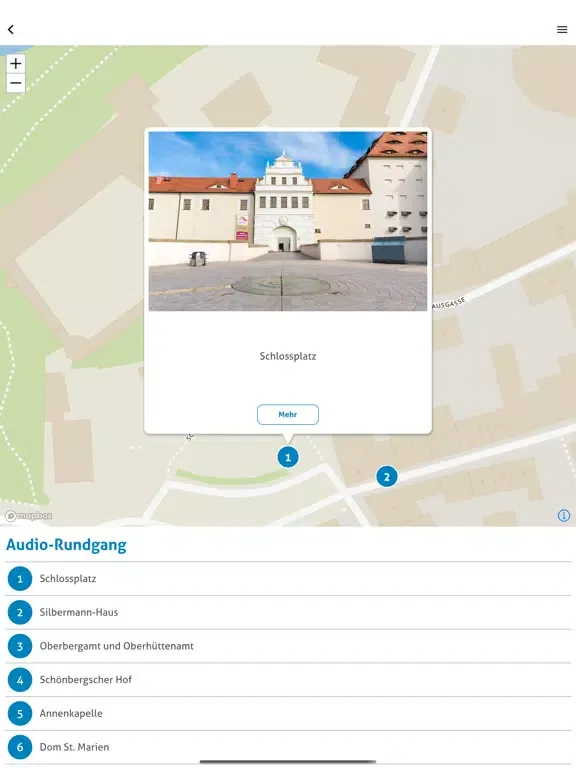The height and width of the screenshot is (768, 576).
Task: Select Dom St. Marien list entry
Action: pyautogui.click(x=288, y=747)
